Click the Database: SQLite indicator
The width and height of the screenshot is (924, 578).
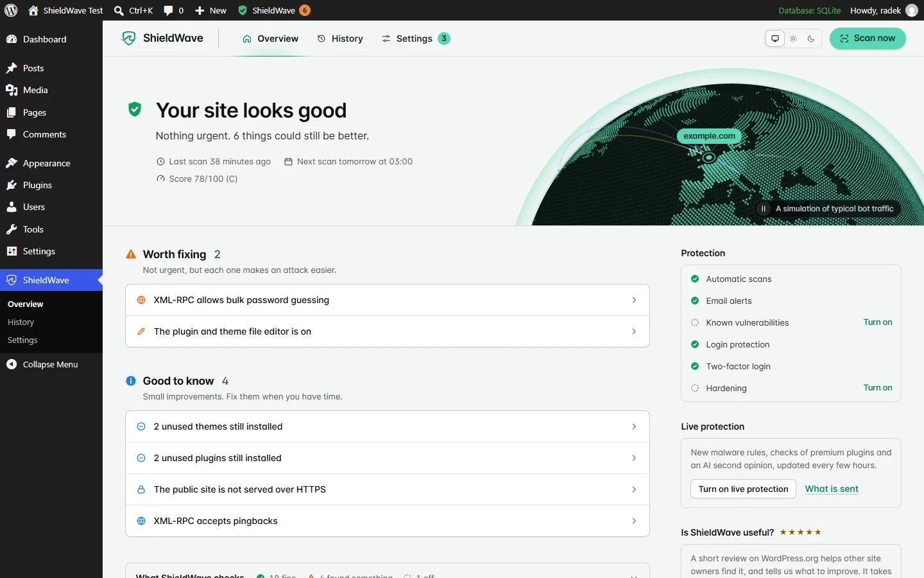coord(810,10)
